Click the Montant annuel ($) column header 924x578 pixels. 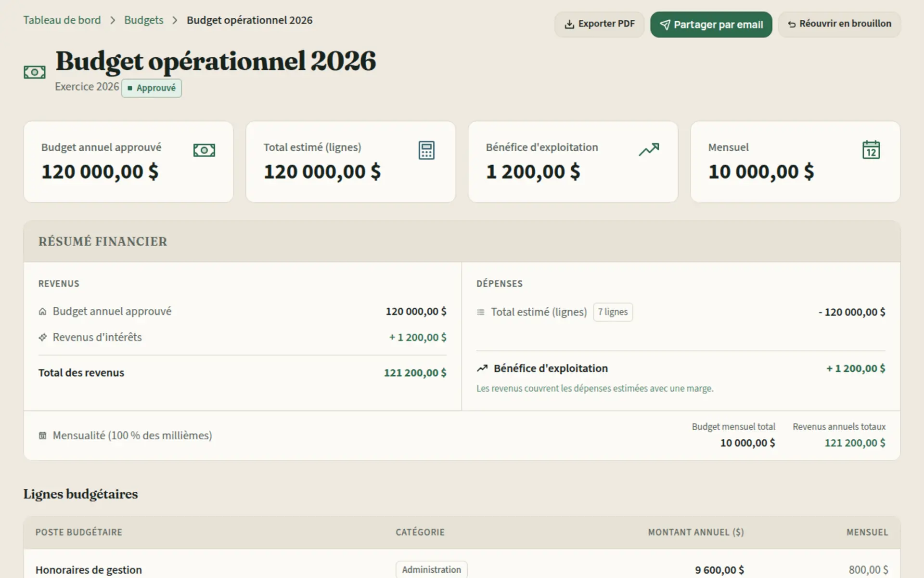pos(696,532)
